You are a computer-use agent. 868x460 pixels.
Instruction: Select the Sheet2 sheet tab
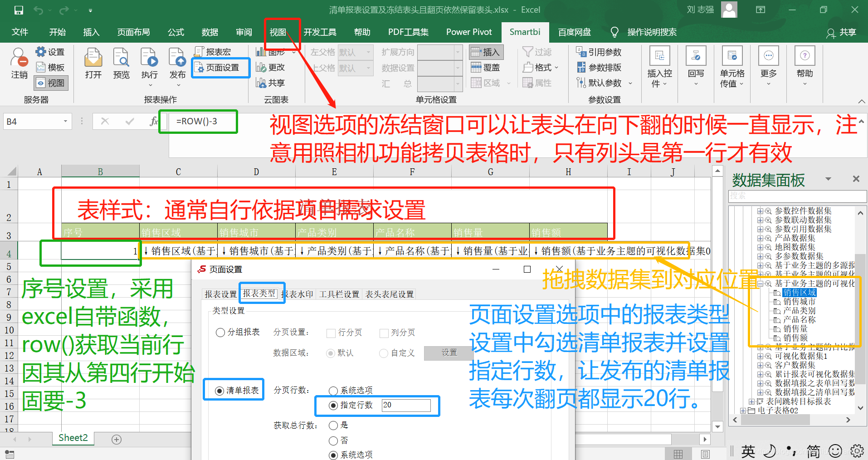pos(73,438)
